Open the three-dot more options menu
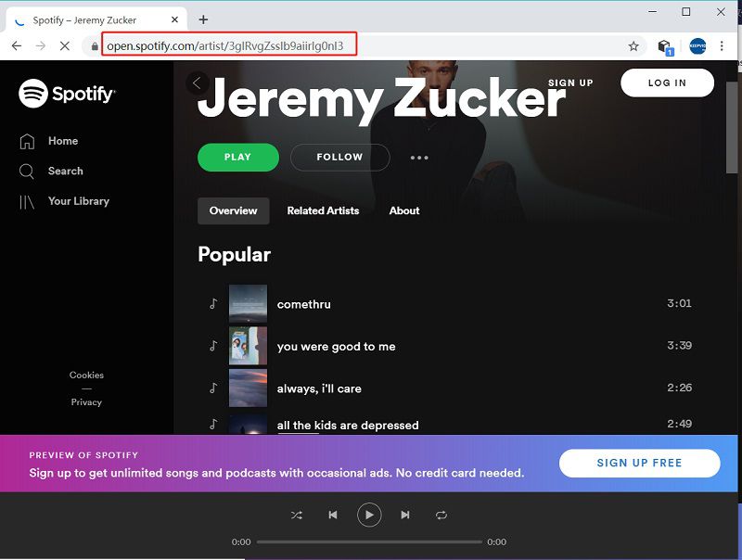 (x=419, y=158)
